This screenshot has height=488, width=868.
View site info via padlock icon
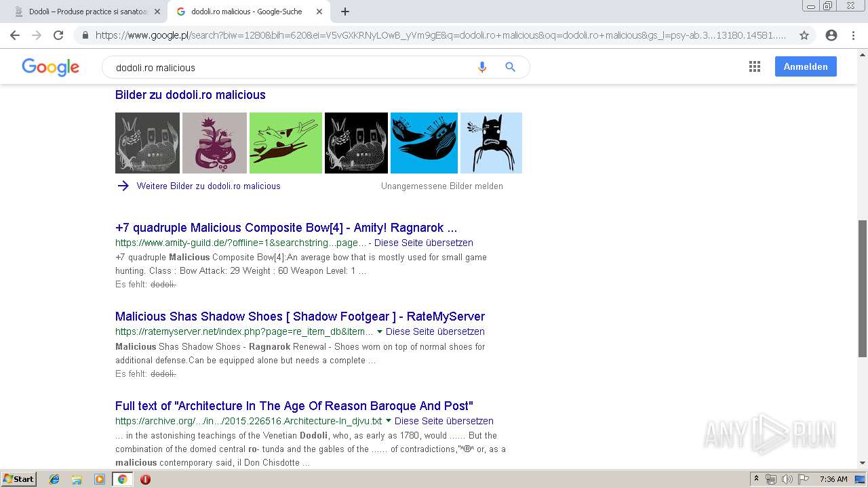(x=85, y=35)
